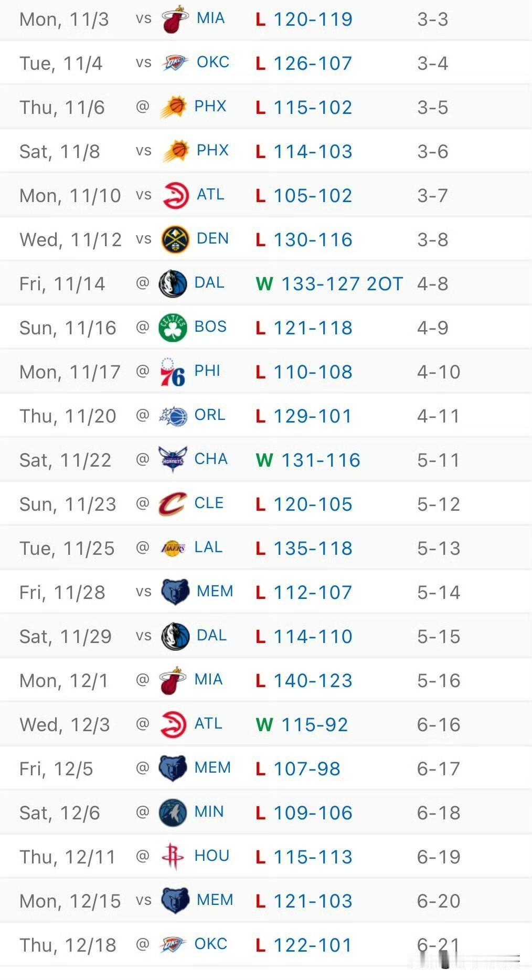Viewport: 532px width, 980px height.
Task: Open the ORL team link
Action: 210,415
